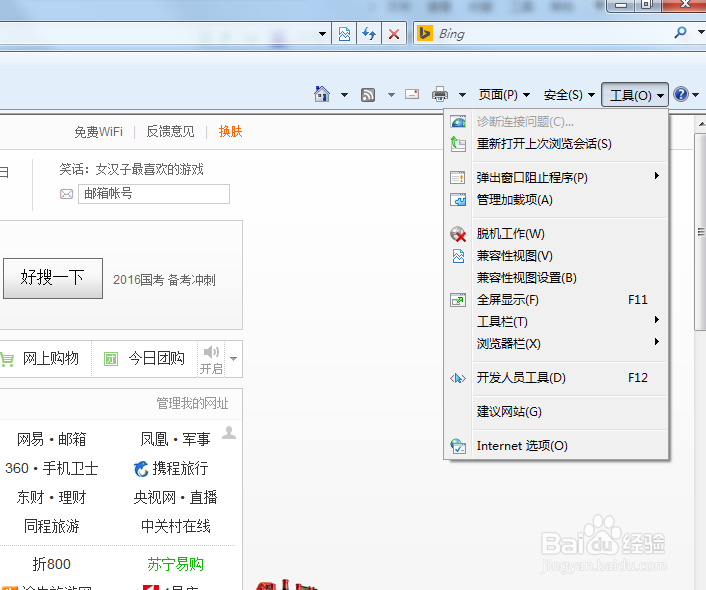Screen dimensions: 706x590
Task: Expand the dropdown arrow next to 开启
Action: 233,359
